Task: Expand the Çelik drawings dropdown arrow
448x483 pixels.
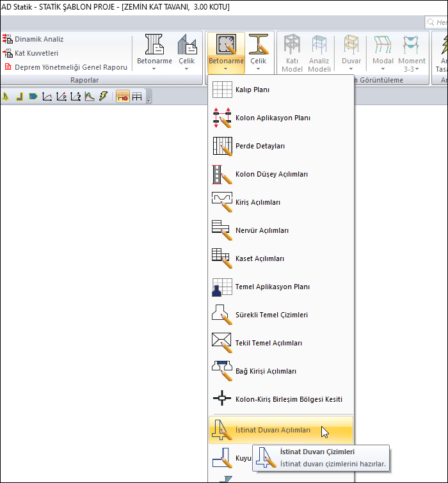Action: pyautogui.click(x=258, y=68)
